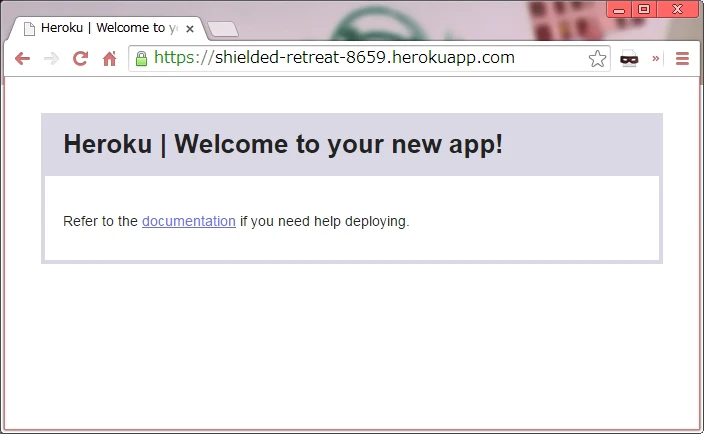Click the heading "Heroku | Welcome to your new app!"
Screen dimensions: 704x434
click(x=283, y=145)
